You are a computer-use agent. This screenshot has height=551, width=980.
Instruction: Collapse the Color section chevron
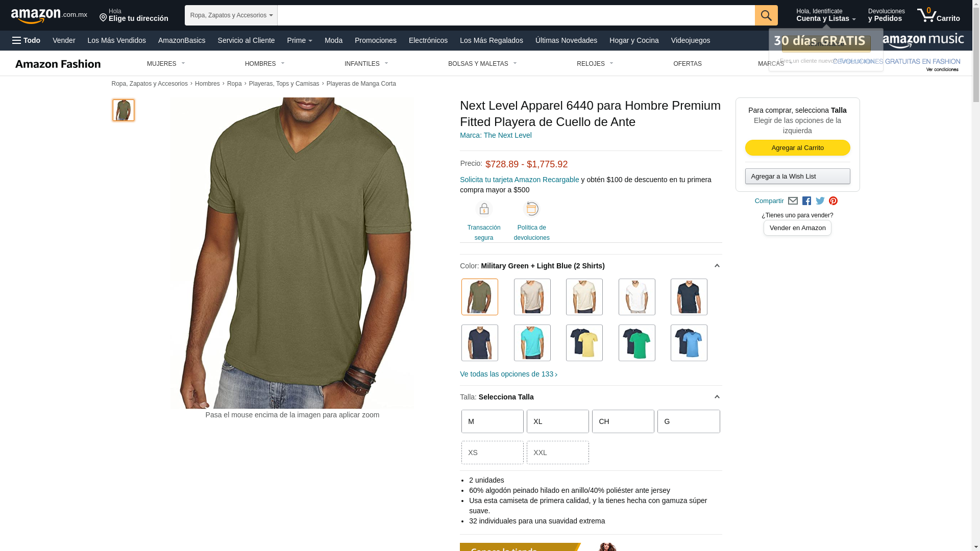[717, 266]
